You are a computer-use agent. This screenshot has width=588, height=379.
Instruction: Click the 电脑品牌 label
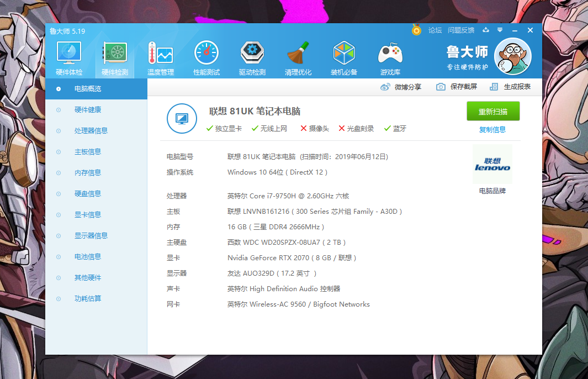click(492, 191)
